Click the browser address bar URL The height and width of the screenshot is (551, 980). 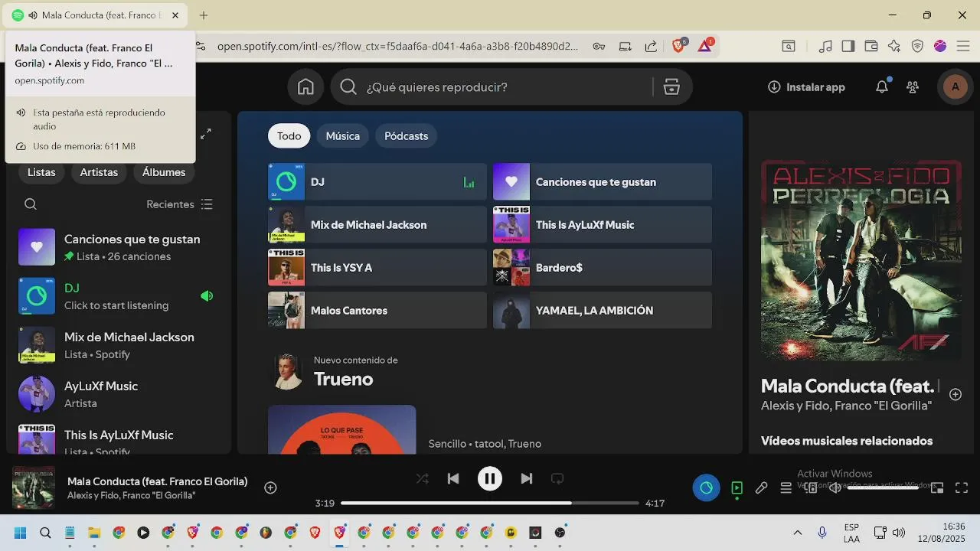tap(398, 46)
